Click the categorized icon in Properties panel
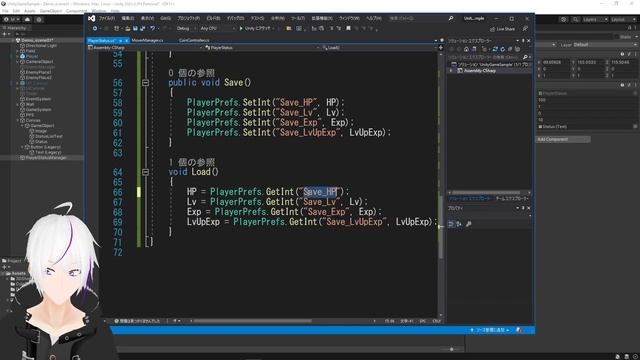Screen dimensions: 640x360 coord(451,224)
